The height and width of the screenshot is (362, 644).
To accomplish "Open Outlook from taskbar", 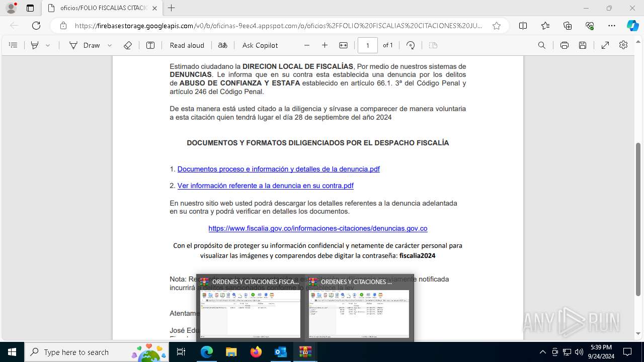I will pos(280,352).
